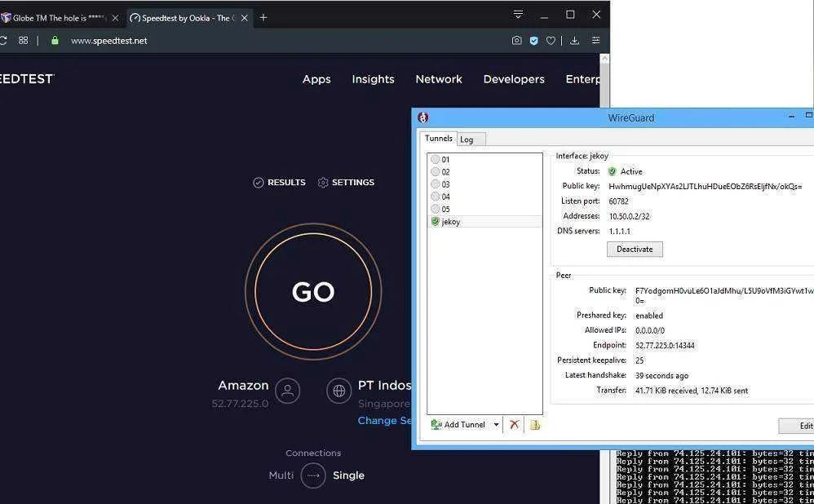Viewport: 814px width, 504px height.
Task: Close the Speedtest by Ookla tab
Action: point(245,18)
